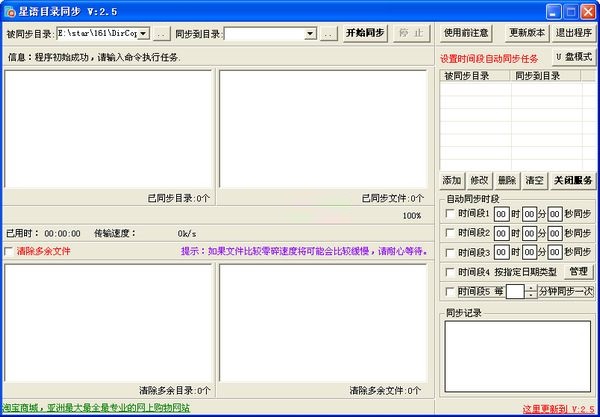Click the 已用时 00:00:00 value
This screenshot has width=600, height=417.
[62, 234]
